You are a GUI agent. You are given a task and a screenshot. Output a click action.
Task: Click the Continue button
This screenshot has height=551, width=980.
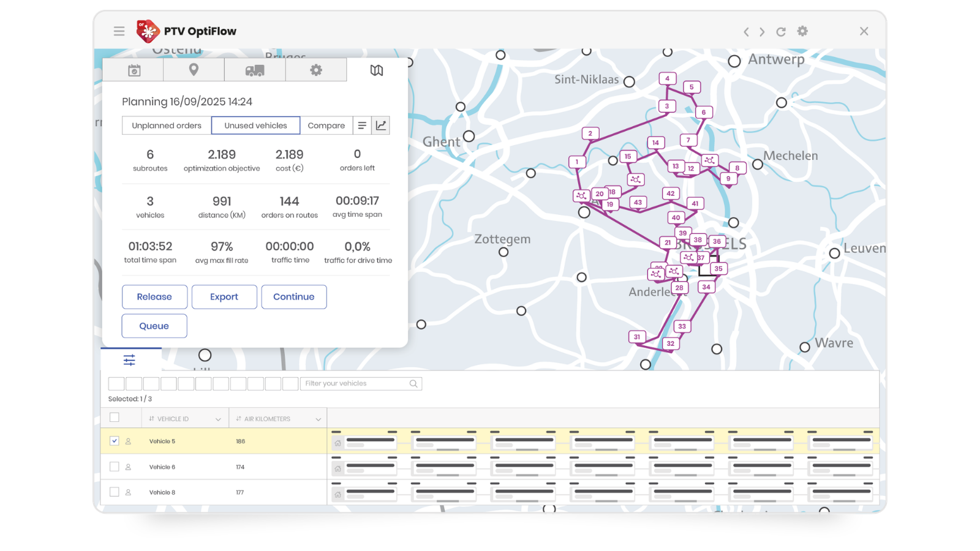[294, 297]
